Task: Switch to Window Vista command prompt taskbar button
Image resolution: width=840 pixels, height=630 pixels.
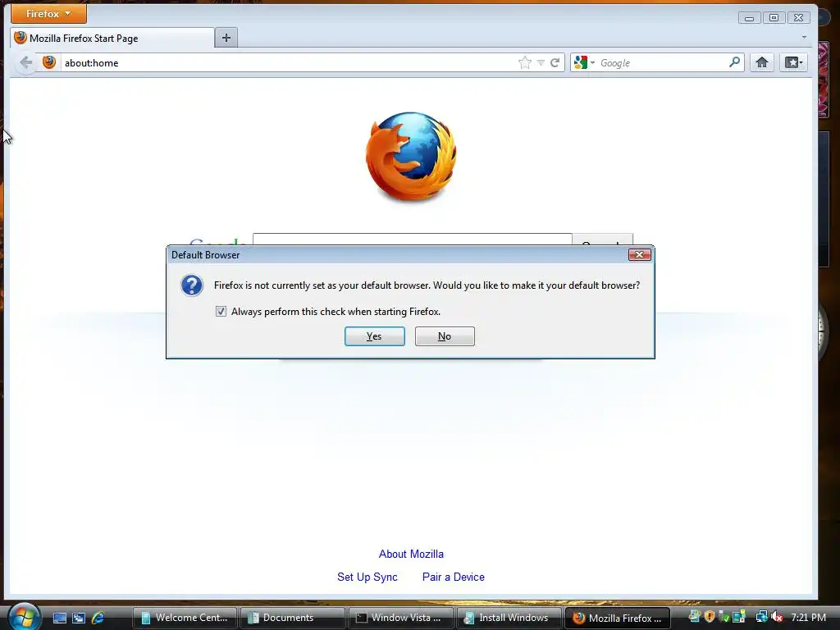Action: pos(400,618)
